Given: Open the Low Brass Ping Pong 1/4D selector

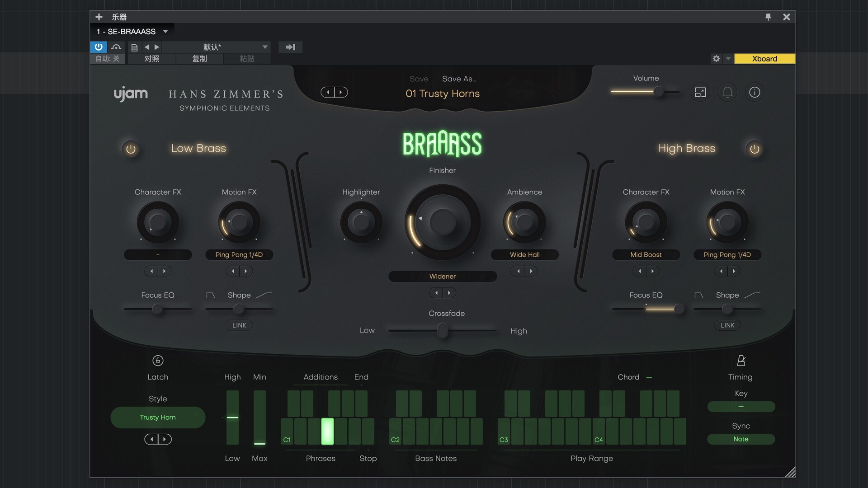Looking at the screenshot, I should pyautogui.click(x=239, y=255).
